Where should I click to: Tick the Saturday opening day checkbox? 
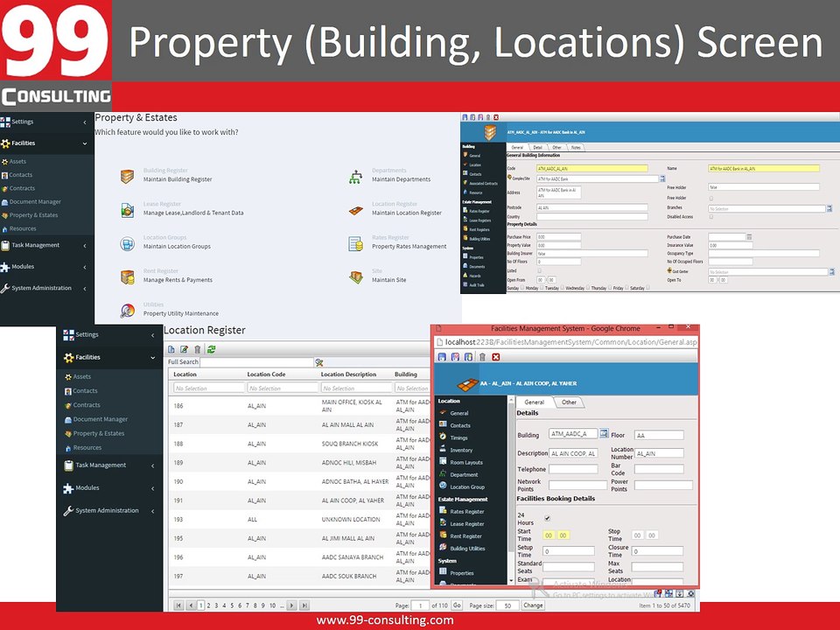(648, 288)
